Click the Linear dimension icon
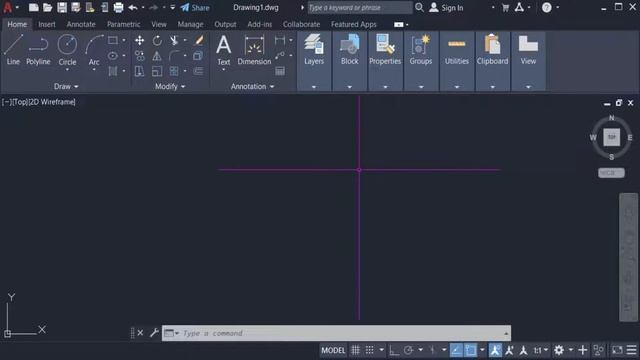 [x=280, y=40]
